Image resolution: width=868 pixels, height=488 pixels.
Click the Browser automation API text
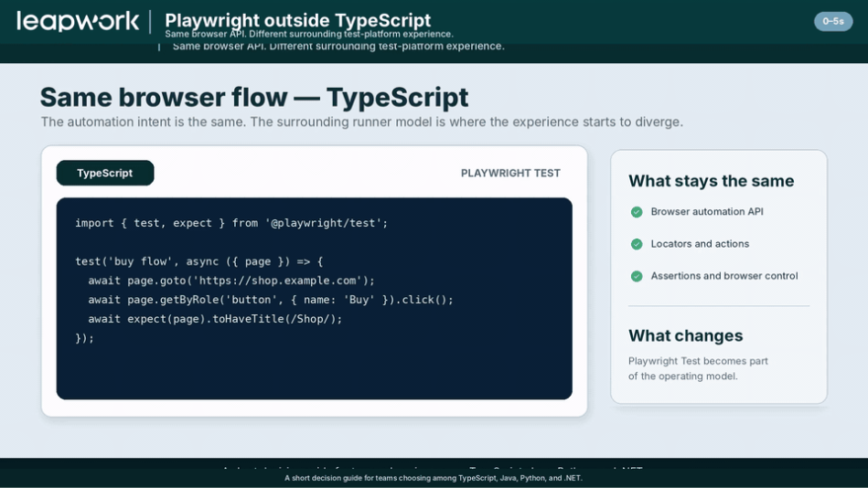pyautogui.click(x=707, y=212)
